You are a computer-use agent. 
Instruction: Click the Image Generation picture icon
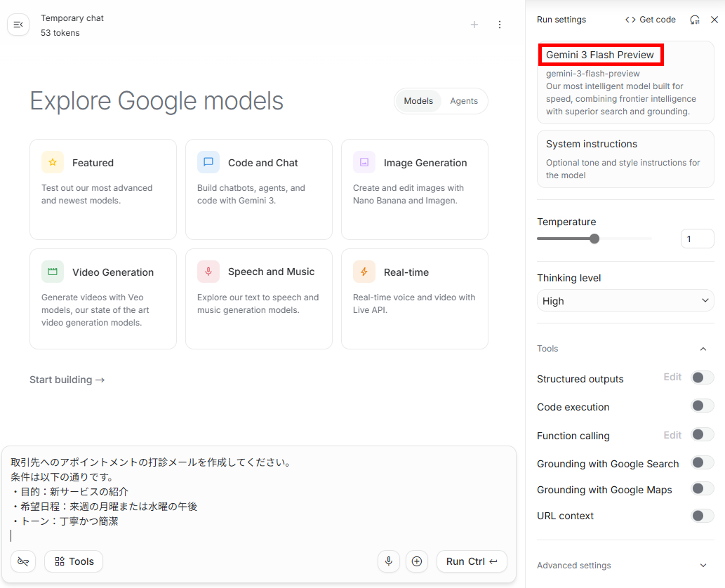click(x=364, y=162)
